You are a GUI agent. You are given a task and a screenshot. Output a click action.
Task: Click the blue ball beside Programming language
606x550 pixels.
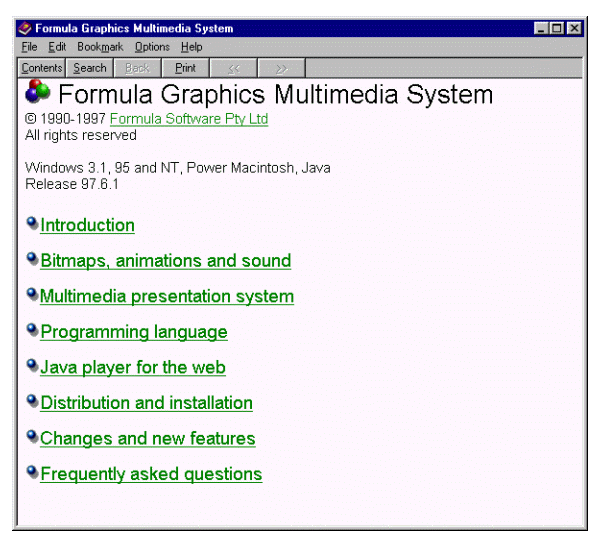coord(33,331)
